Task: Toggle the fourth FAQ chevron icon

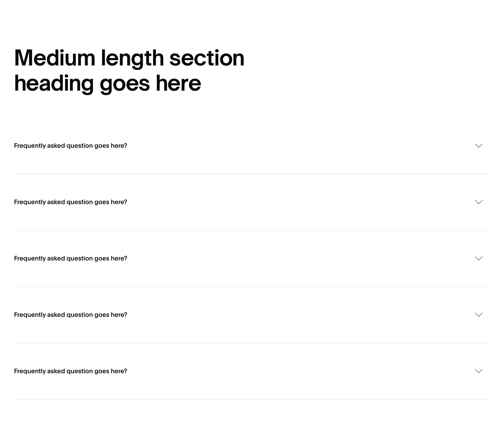Action: click(478, 315)
